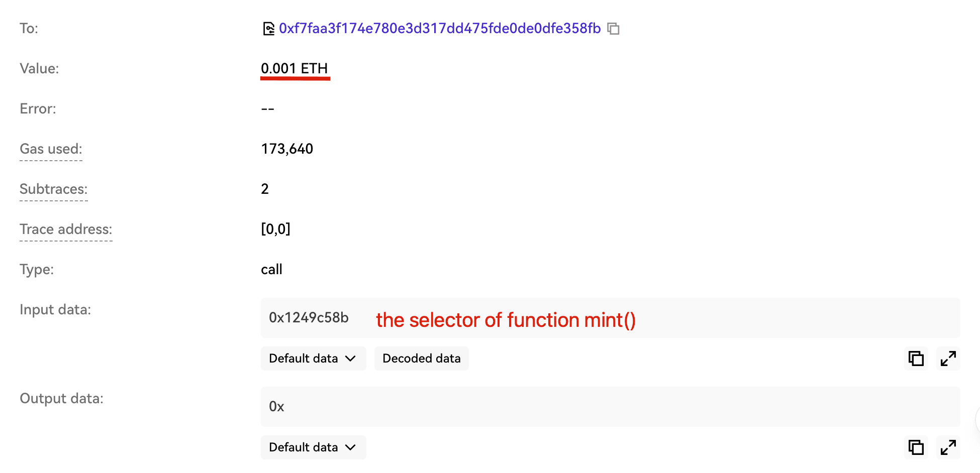This screenshot has width=980, height=473.
Task: Click the contract icon beside the To address
Action: pyautogui.click(x=269, y=29)
